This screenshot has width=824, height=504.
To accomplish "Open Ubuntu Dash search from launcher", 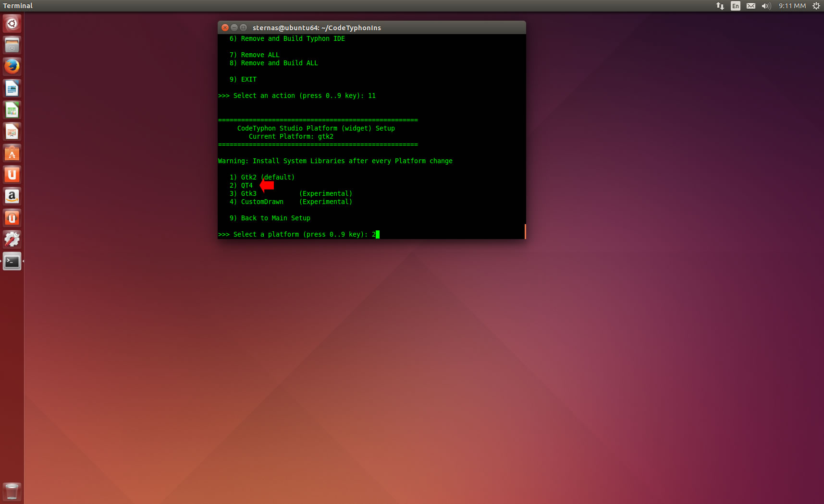I will click(x=12, y=24).
